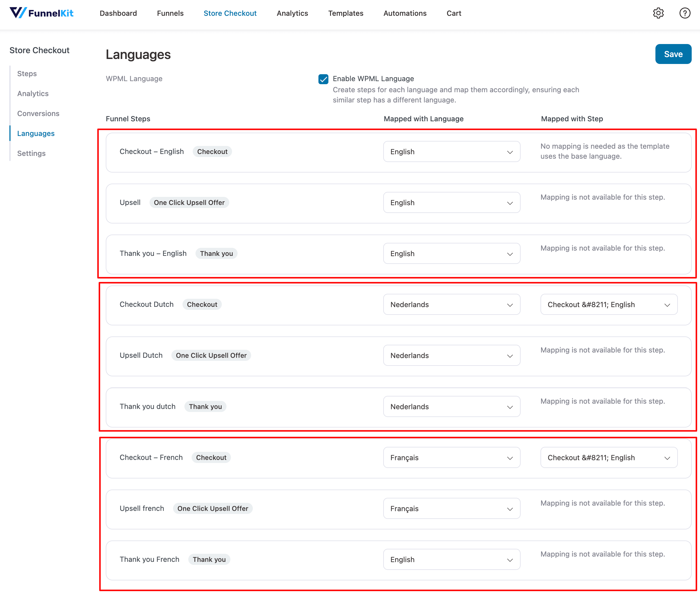Open the Automations menu item
This screenshot has height=602, width=700.
point(405,13)
